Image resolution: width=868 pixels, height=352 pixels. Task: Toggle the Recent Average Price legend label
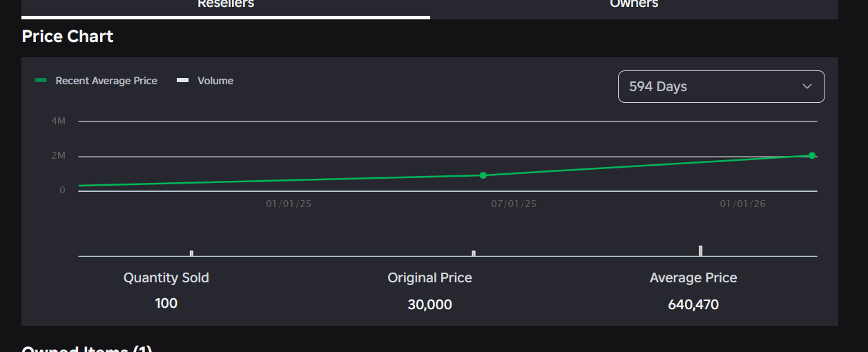[x=106, y=81]
